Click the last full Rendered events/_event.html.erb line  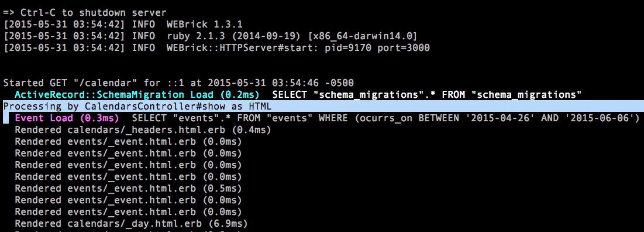(128, 212)
